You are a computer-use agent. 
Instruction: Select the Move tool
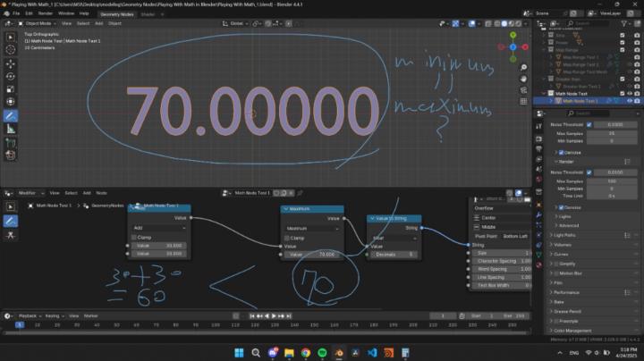10,65
